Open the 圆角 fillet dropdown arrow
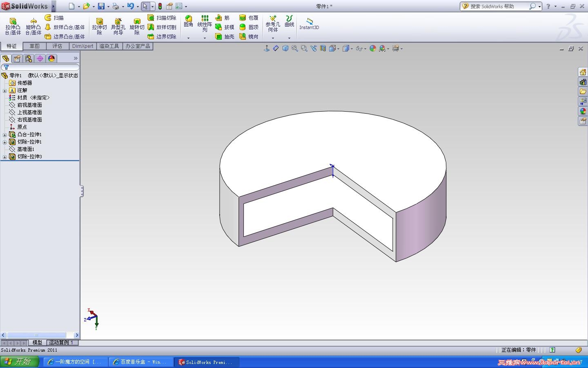The image size is (588, 368). 188,38
